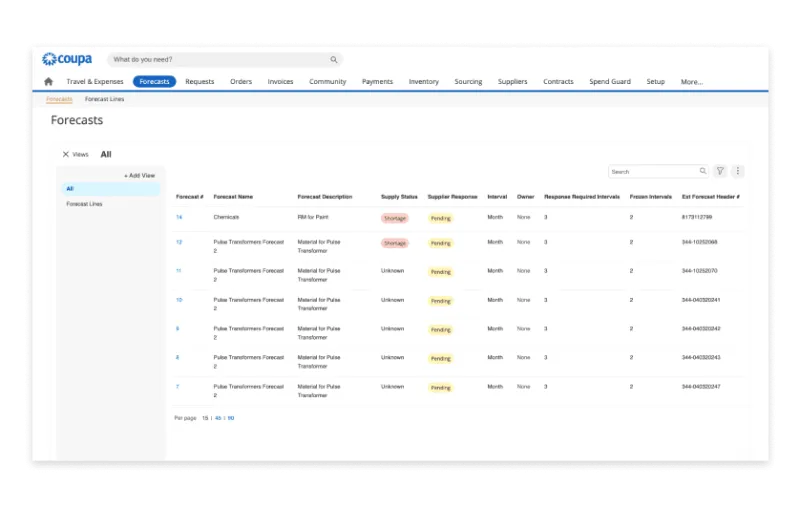This screenshot has width=800, height=507.
Task: Select the 'Forecast Lines' view in the sidebar
Action: pos(84,204)
